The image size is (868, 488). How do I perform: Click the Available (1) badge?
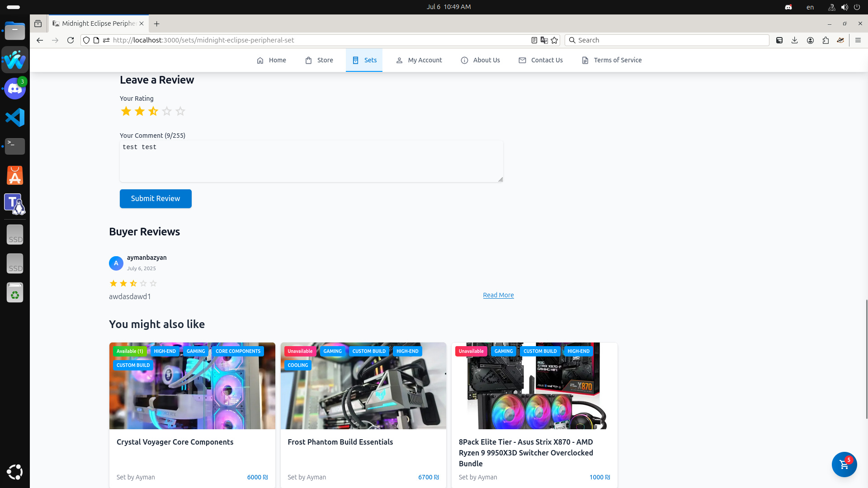point(130,351)
